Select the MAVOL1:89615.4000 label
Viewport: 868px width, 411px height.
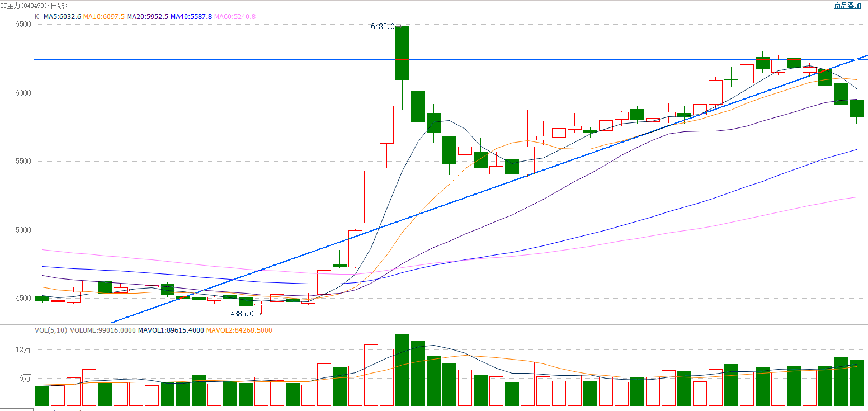point(171,330)
